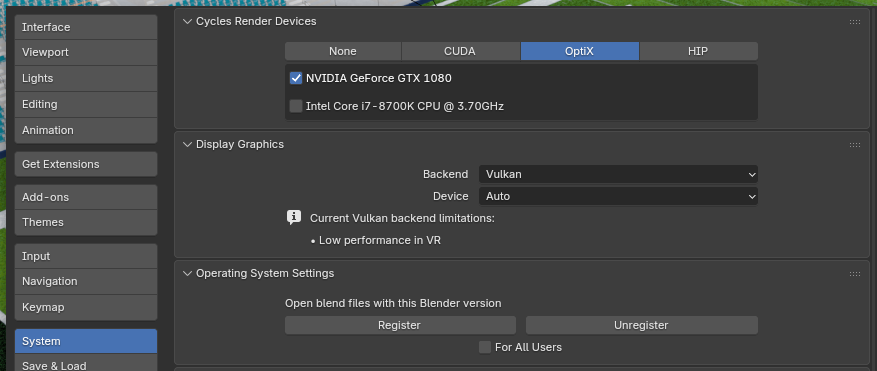The image size is (877, 371).
Task: Go to Themes preferences
Action: [x=86, y=222]
